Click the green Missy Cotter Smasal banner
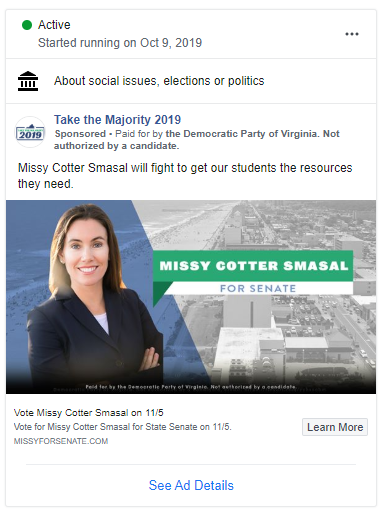 click(253, 266)
